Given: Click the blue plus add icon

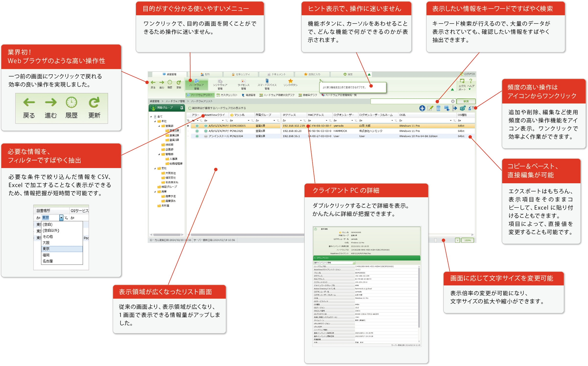Looking at the screenshot, I should (422, 108).
